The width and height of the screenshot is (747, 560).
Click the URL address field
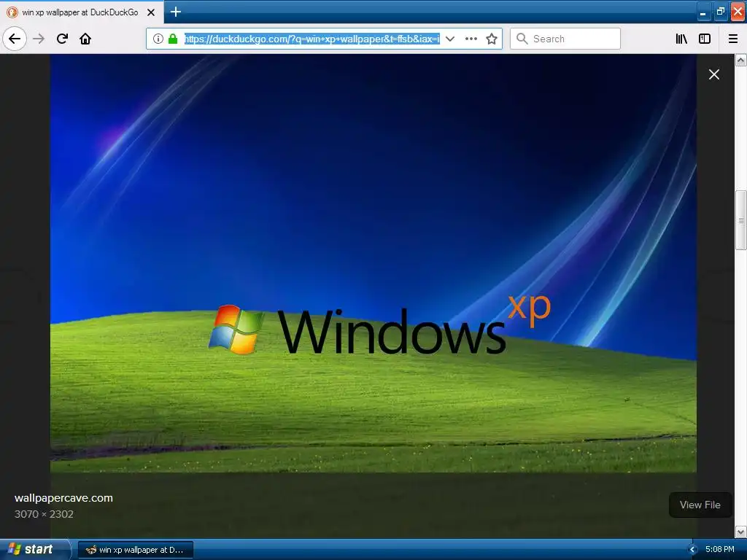(312, 39)
